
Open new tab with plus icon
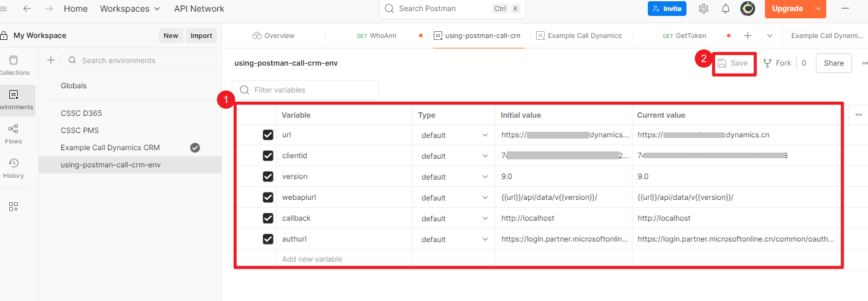click(748, 36)
